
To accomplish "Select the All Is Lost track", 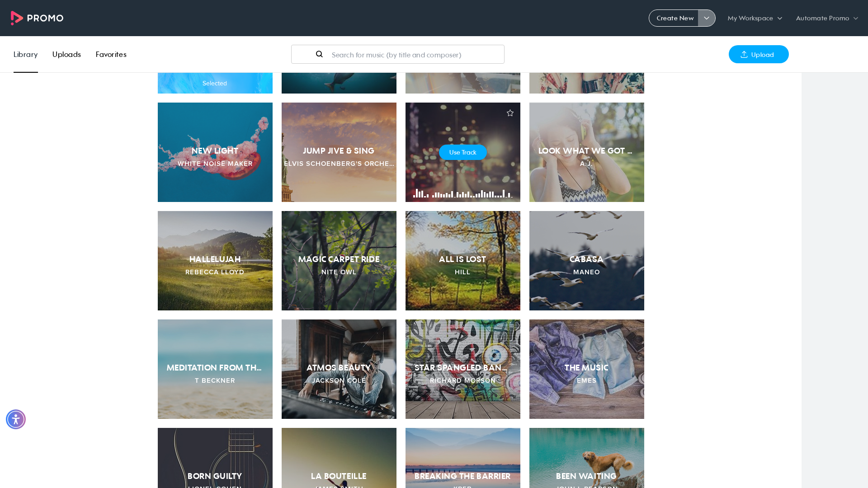I will click(x=463, y=261).
